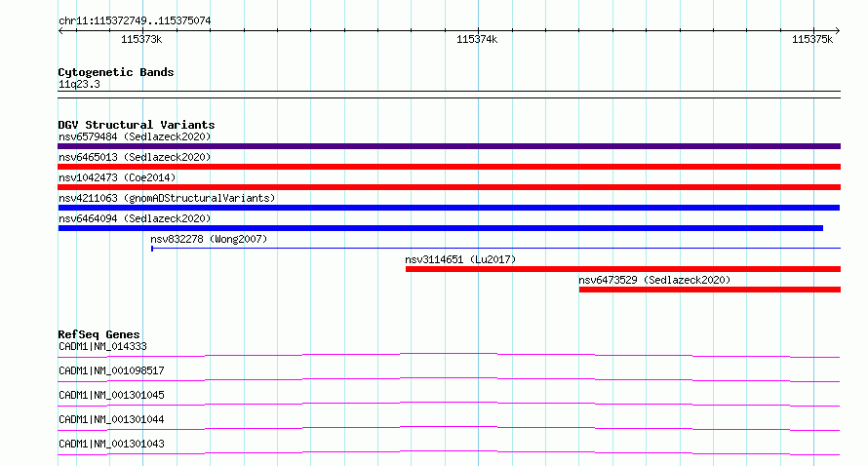Click the magenta NM_001301044 gene line
Screen dimensions: 868x466
pos(449,428)
